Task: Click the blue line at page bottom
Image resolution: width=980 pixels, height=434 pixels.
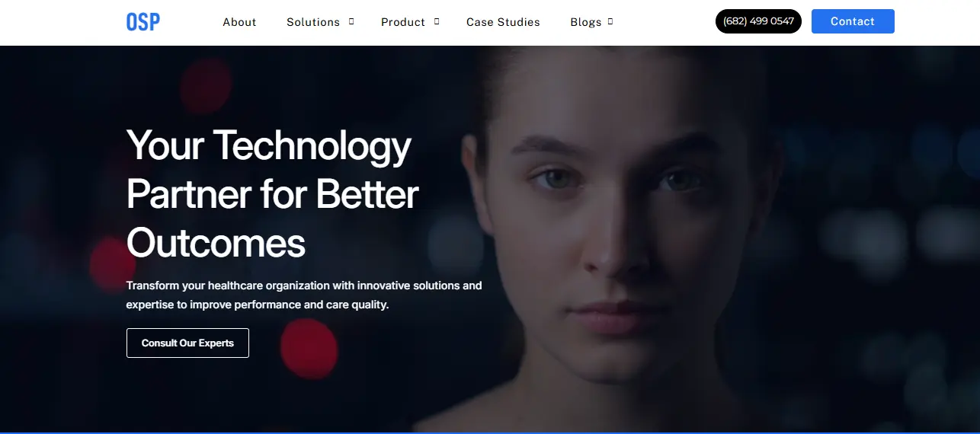Action: tap(490, 432)
